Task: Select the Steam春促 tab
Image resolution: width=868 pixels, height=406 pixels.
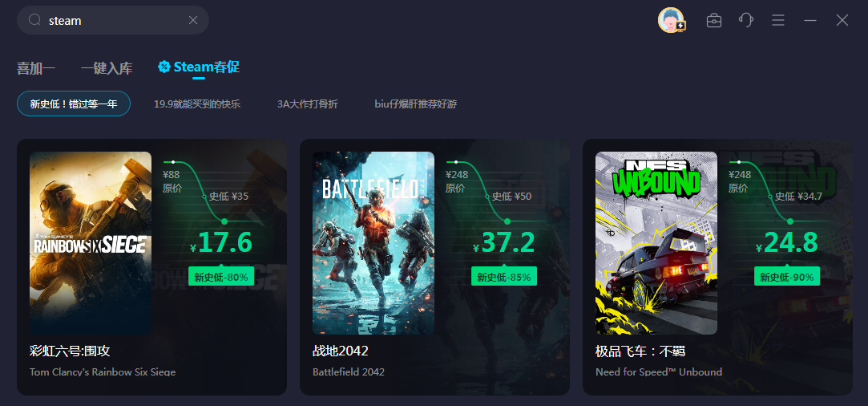Action: tap(199, 67)
